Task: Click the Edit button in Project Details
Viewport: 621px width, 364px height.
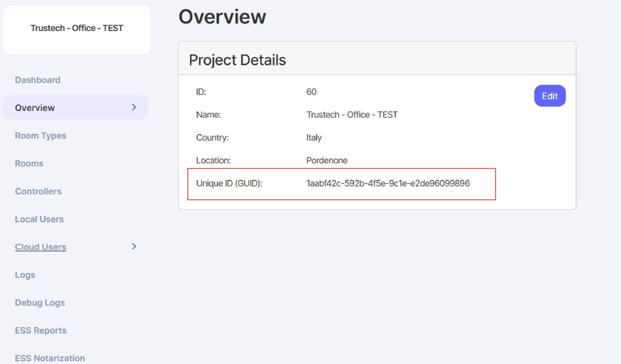Action: coord(550,96)
